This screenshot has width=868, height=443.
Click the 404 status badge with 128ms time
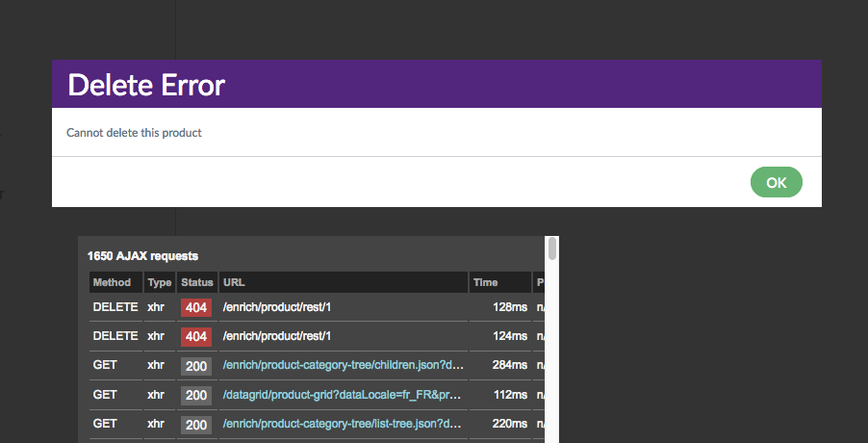click(x=196, y=307)
